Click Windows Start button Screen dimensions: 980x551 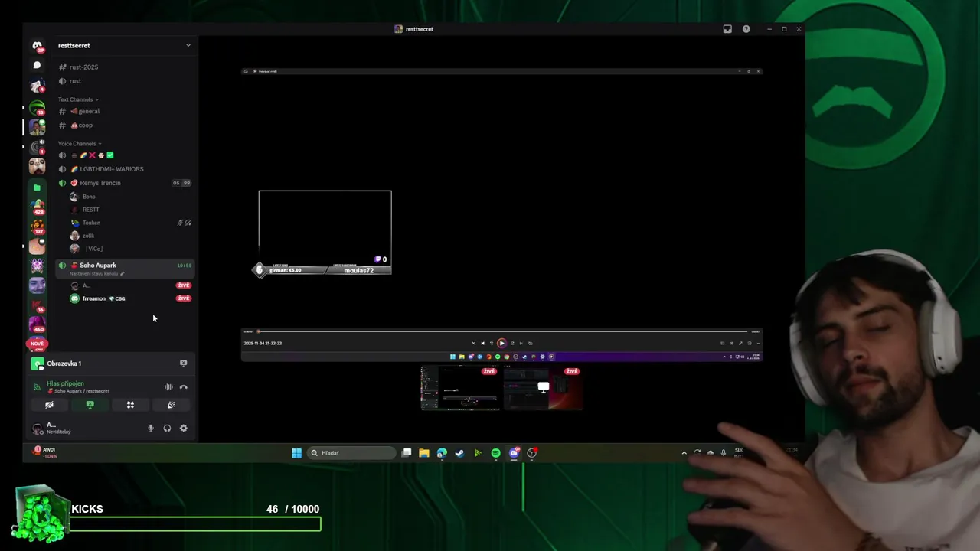coord(296,453)
